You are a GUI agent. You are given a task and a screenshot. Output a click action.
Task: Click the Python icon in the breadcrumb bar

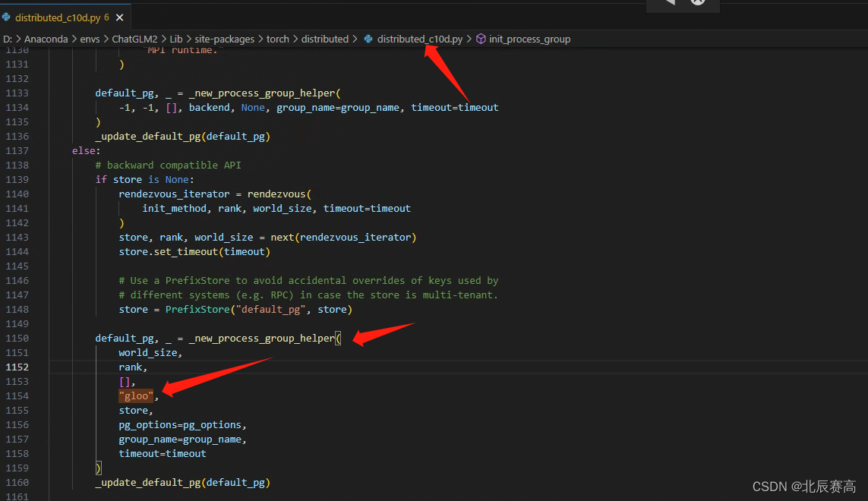[367, 39]
